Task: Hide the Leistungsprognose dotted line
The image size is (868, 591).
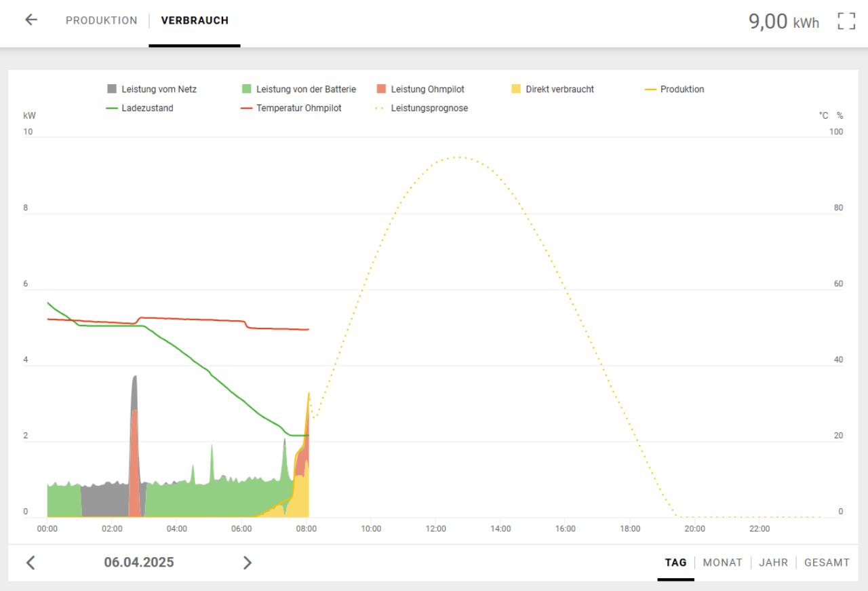Action: coord(422,108)
